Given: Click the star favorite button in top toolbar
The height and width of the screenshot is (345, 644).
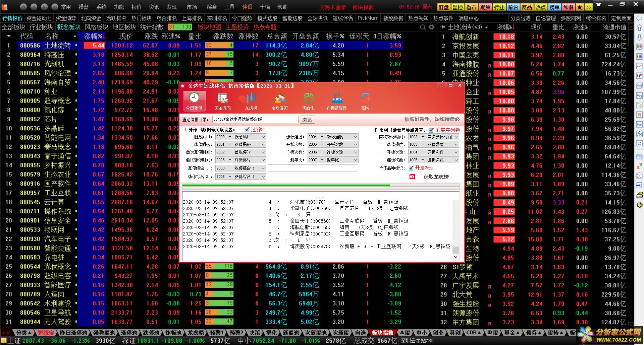Looking at the screenshot, I should tap(580, 7).
